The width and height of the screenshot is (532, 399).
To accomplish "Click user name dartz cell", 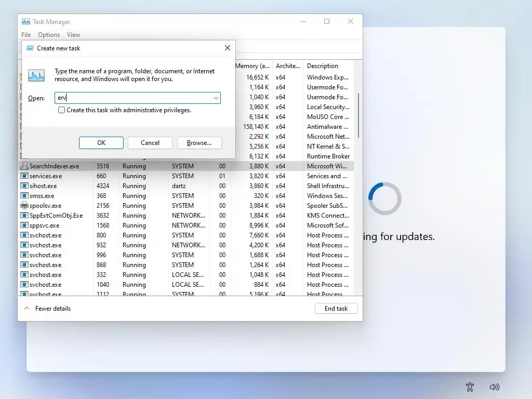I will point(179,185).
